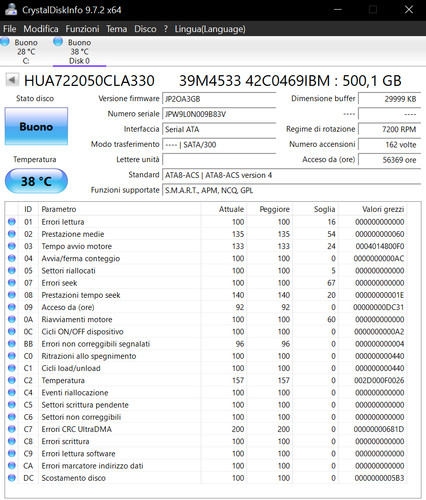Image resolution: width=426 pixels, height=500 pixels.
Task: Click the blue status orb on Disk 0 tab
Action: coord(58,42)
